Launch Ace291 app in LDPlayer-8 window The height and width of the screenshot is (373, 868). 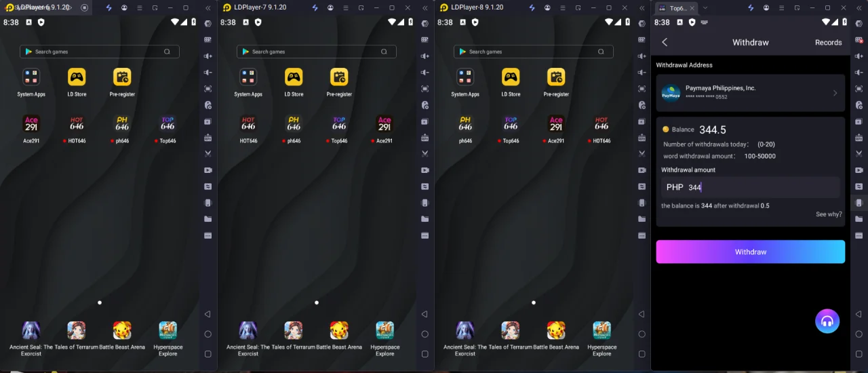[x=556, y=124]
